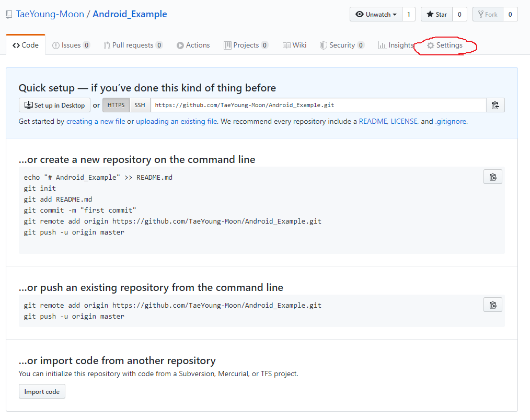Image resolution: width=530 pixels, height=420 pixels.
Task: Click the Pull requests count badge
Action: 159,45
